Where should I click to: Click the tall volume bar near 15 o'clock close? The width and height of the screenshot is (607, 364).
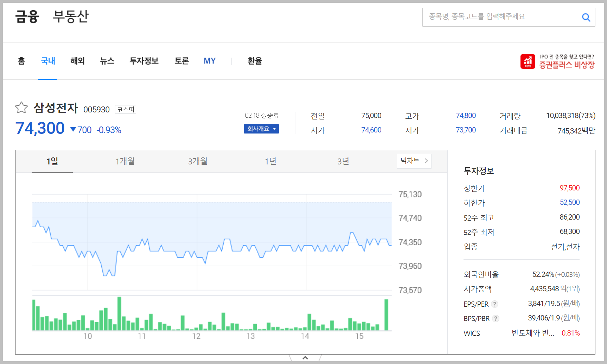pos(386,315)
